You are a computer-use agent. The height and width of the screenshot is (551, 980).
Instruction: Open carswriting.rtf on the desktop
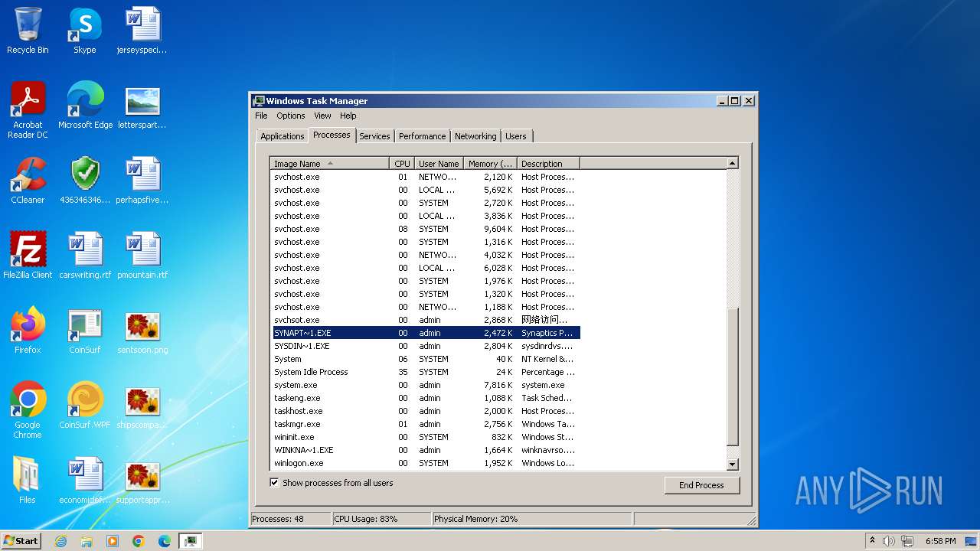(85, 256)
